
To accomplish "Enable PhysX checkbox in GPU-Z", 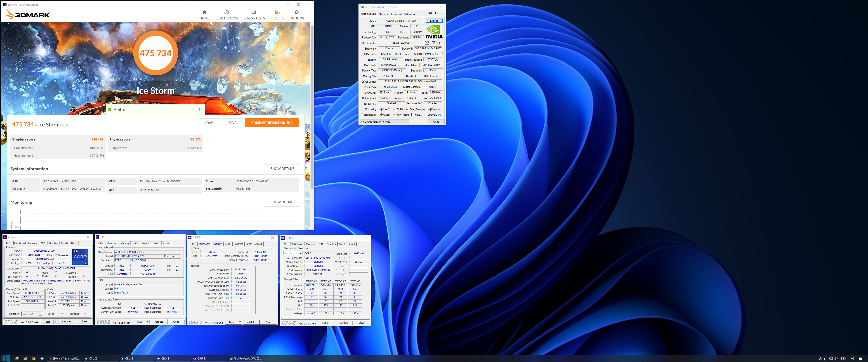I will [413, 115].
